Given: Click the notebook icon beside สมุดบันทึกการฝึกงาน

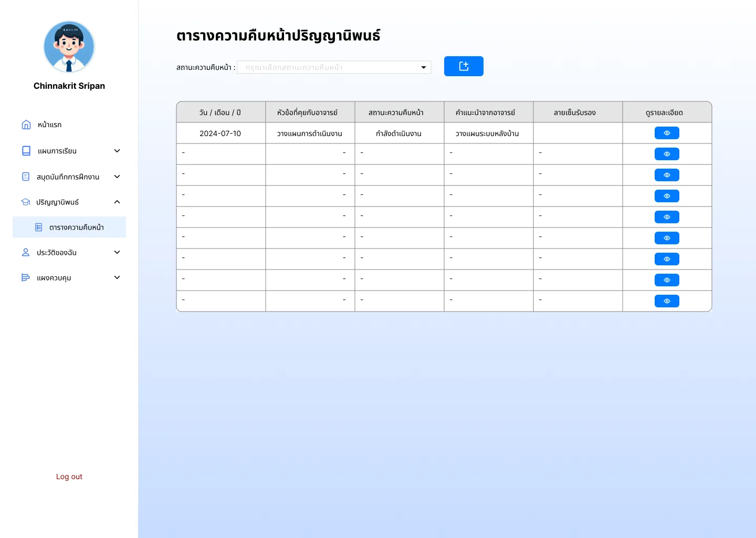Looking at the screenshot, I should tap(26, 177).
